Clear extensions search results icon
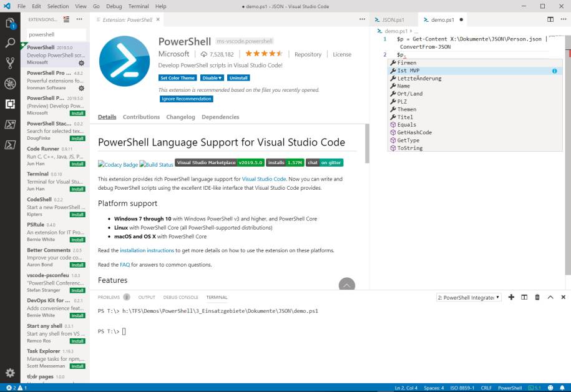Image resolution: width=571 pixels, height=392 pixels. click(66, 19)
